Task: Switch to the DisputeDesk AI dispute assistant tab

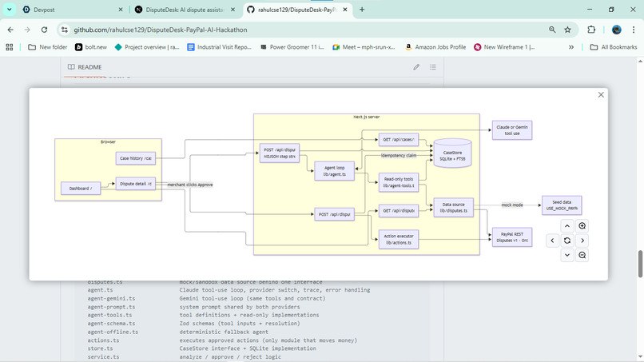Action: (x=185, y=10)
